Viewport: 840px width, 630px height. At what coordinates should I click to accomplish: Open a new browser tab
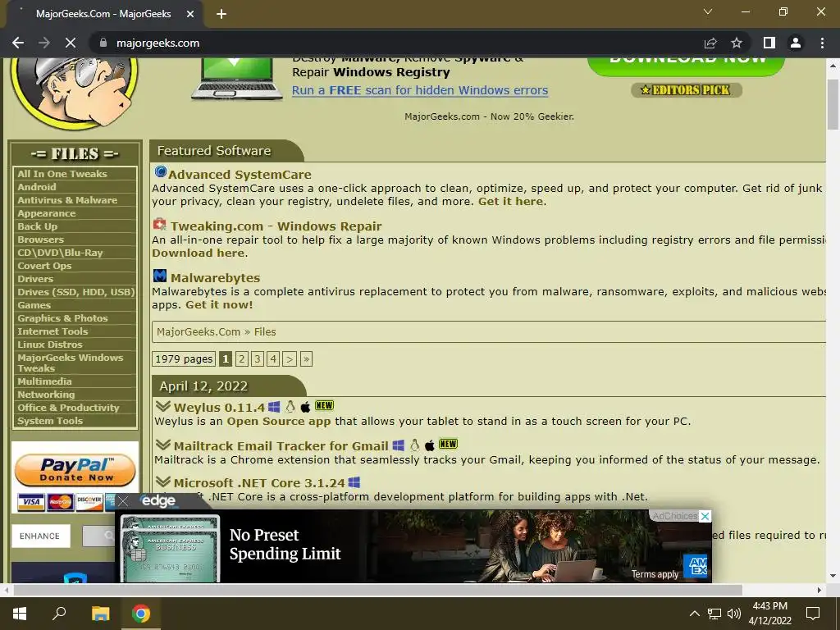click(x=221, y=14)
